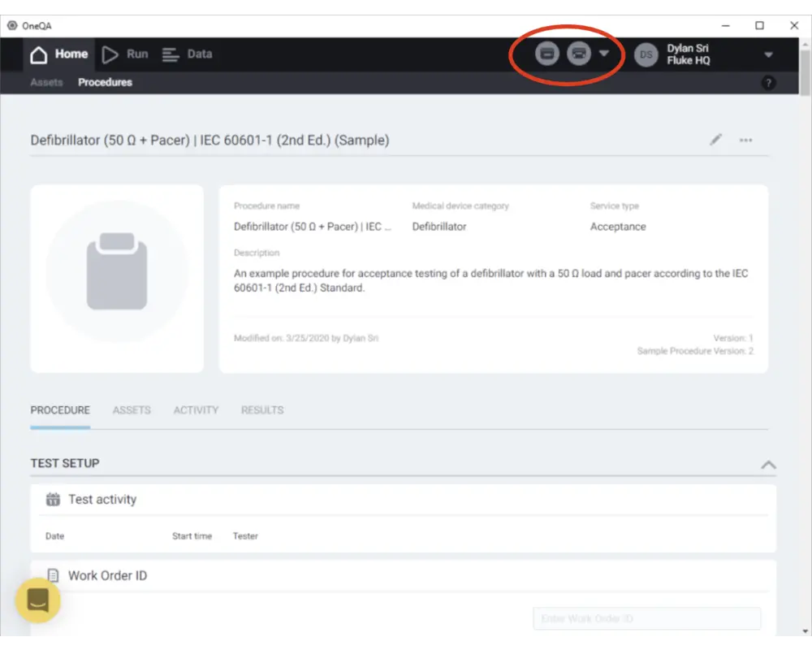Open the RESULTS tab
This screenshot has height=650, width=812.
[x=262, y=410]
